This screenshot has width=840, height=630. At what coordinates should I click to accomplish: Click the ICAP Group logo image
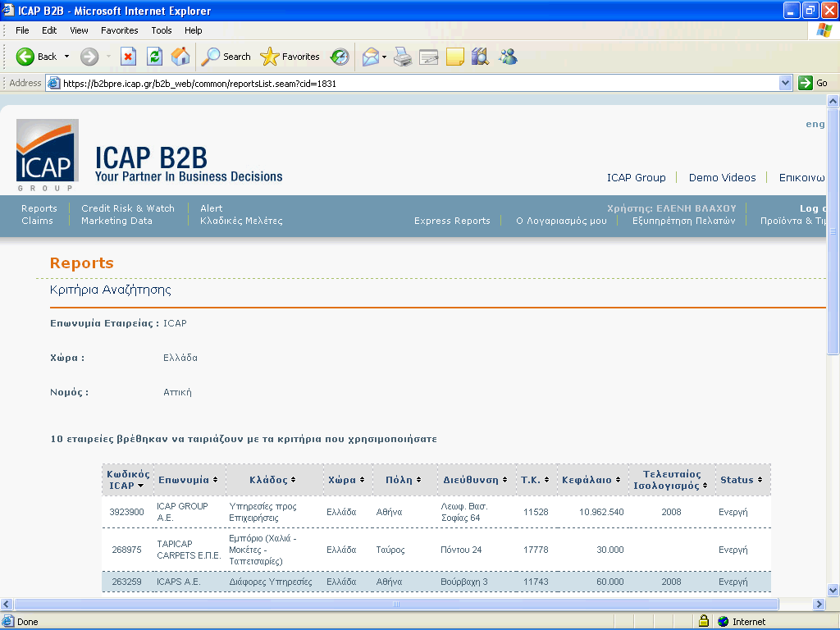pos(48,155)
